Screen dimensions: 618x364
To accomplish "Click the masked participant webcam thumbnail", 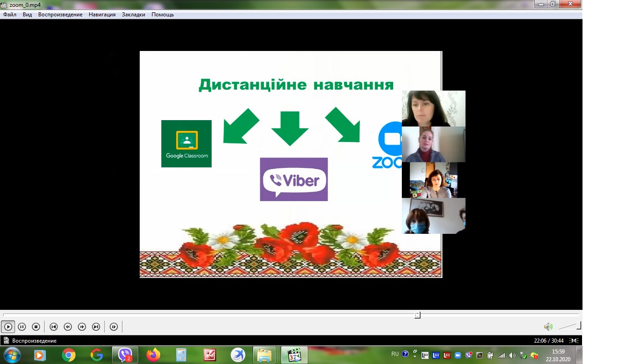I will click(434, 216).
